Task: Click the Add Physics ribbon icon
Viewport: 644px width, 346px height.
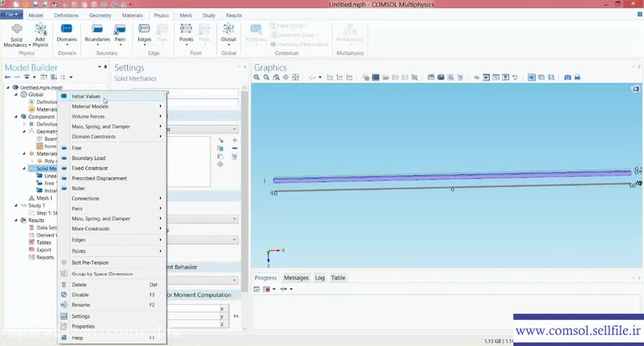Action: tap(40, 35)
